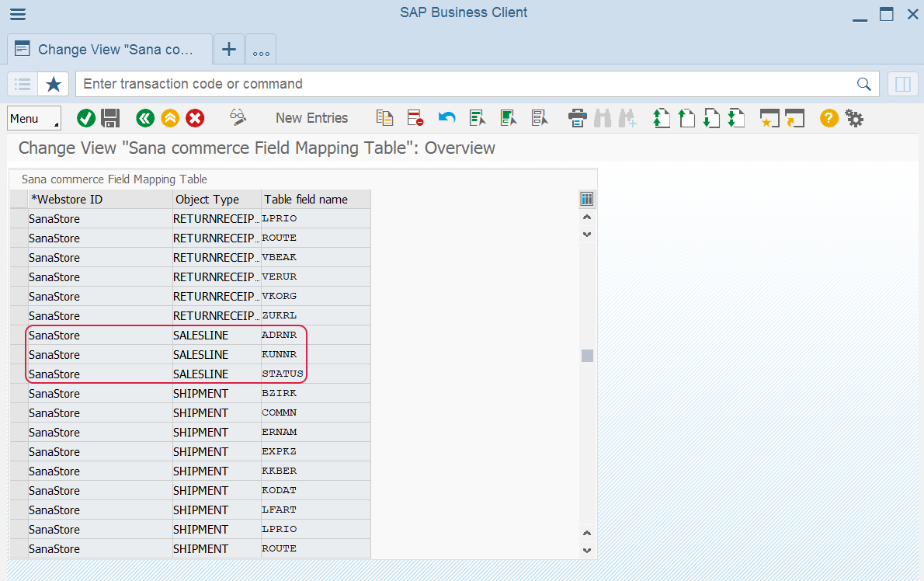Open the hamburger menu of SAP Business Client

(18, 13)
